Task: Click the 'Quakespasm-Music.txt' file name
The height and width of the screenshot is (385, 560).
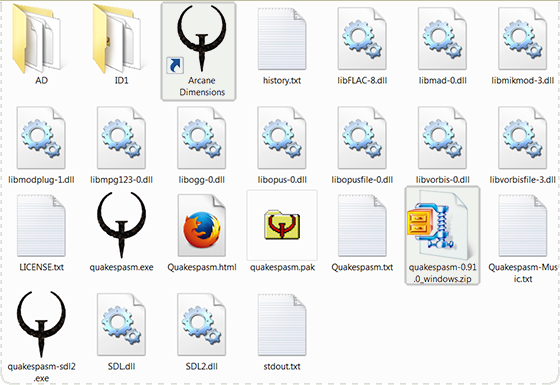Action: click(523, 273)
